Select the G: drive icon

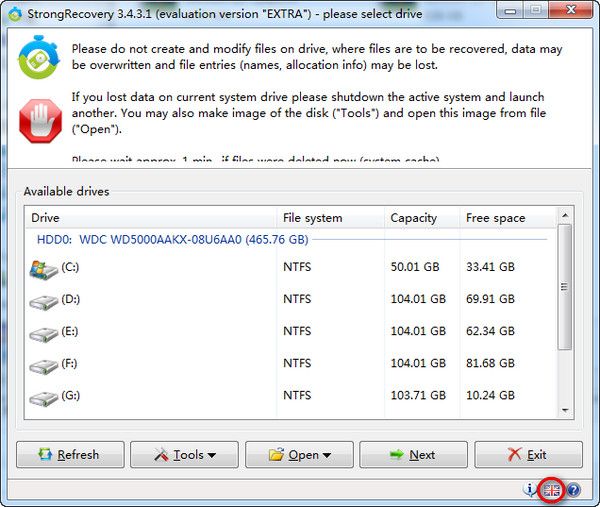point(44,396)
